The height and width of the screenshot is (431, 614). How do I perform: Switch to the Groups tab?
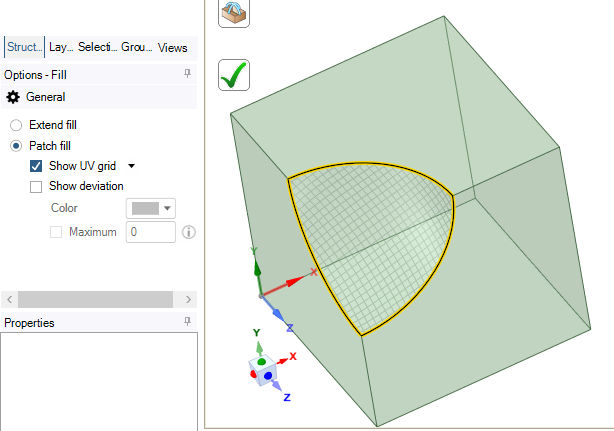click(137, 47)
